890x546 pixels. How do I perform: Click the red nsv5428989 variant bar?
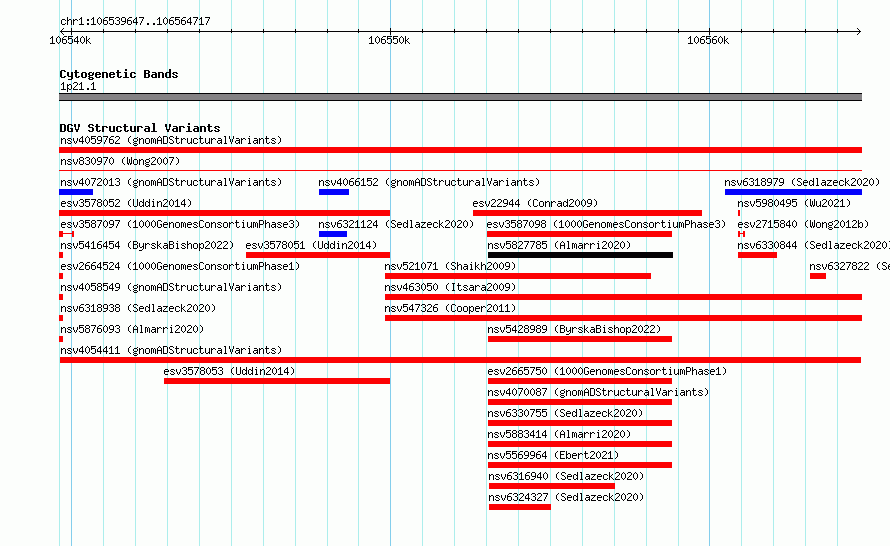(580, 339)
